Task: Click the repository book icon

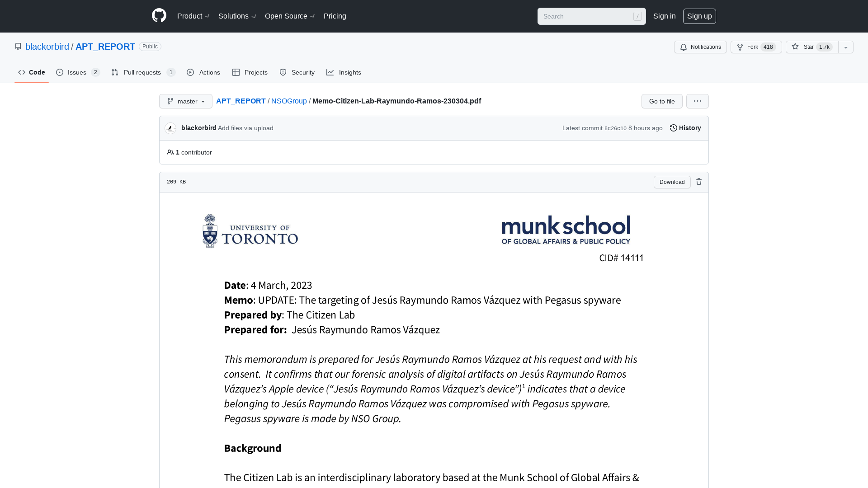Action: point(18,47)
